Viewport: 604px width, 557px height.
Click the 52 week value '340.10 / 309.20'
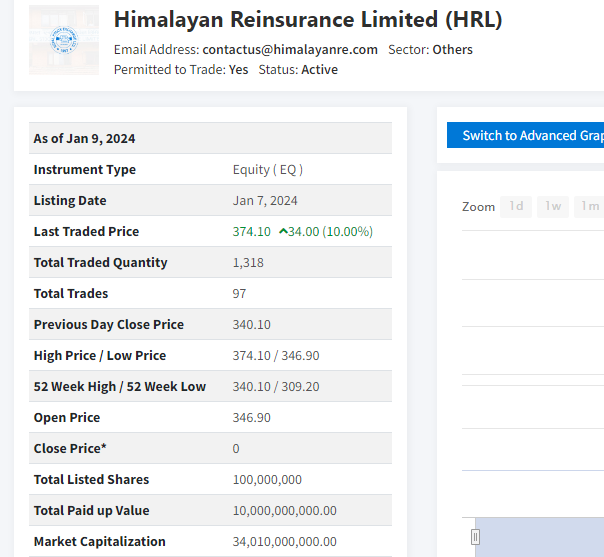point(276,387)
